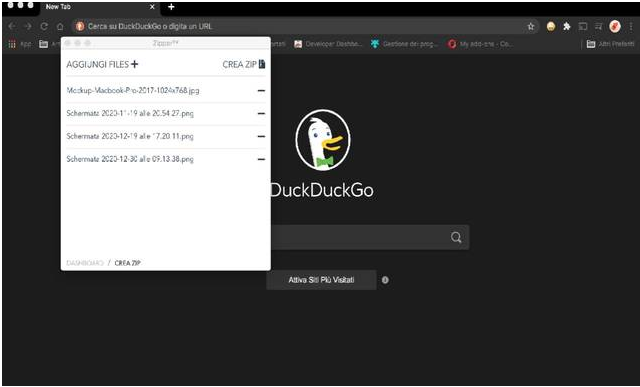The width and height of the screenshot is (640, 387).
Task: Open a new browser tab
Action: (x=171, y=7)
